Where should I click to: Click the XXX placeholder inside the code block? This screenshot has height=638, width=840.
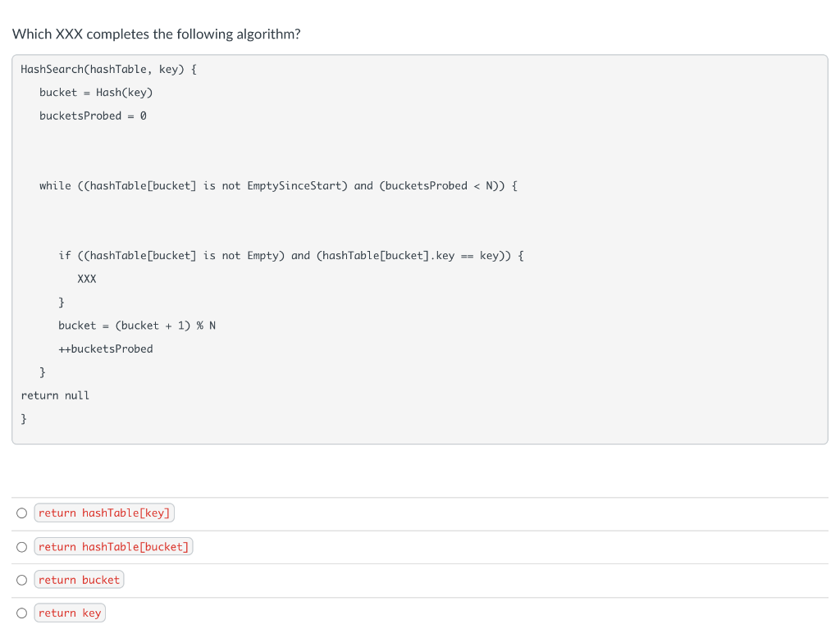pyautogui.click(x=87, y=279)
